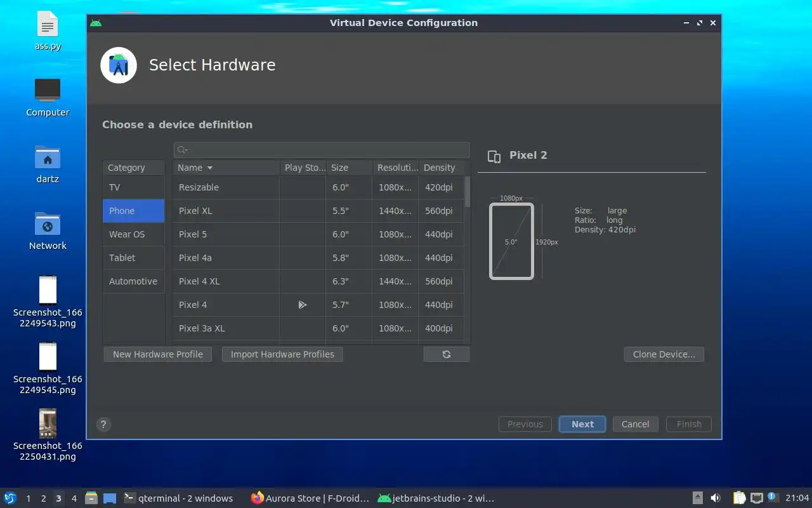This screenshot has height=508, width=812.
Task: Click the Play Store icon in Pixel 4 row
Action: coord(303,305)
